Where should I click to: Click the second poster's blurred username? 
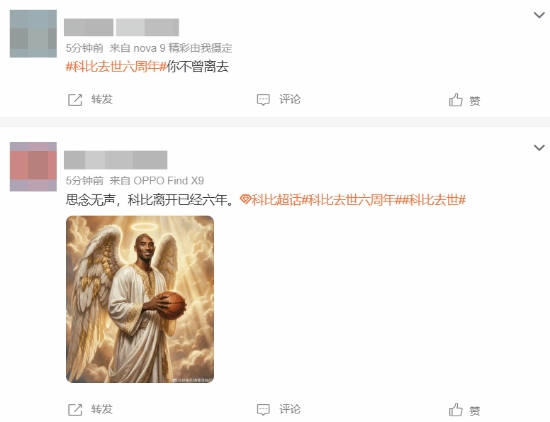pyautogui.click(x=116, y=160)
